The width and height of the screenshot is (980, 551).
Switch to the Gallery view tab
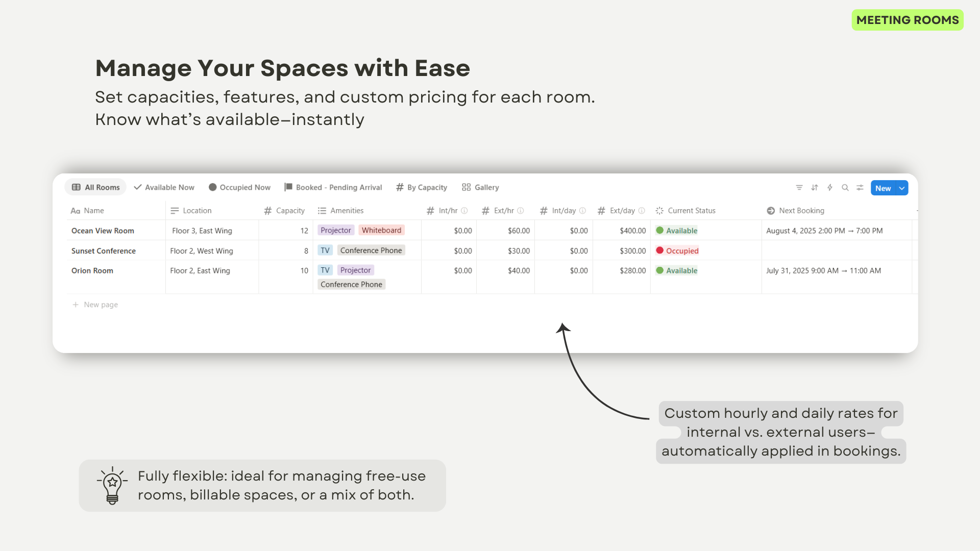tap(480, 187)
